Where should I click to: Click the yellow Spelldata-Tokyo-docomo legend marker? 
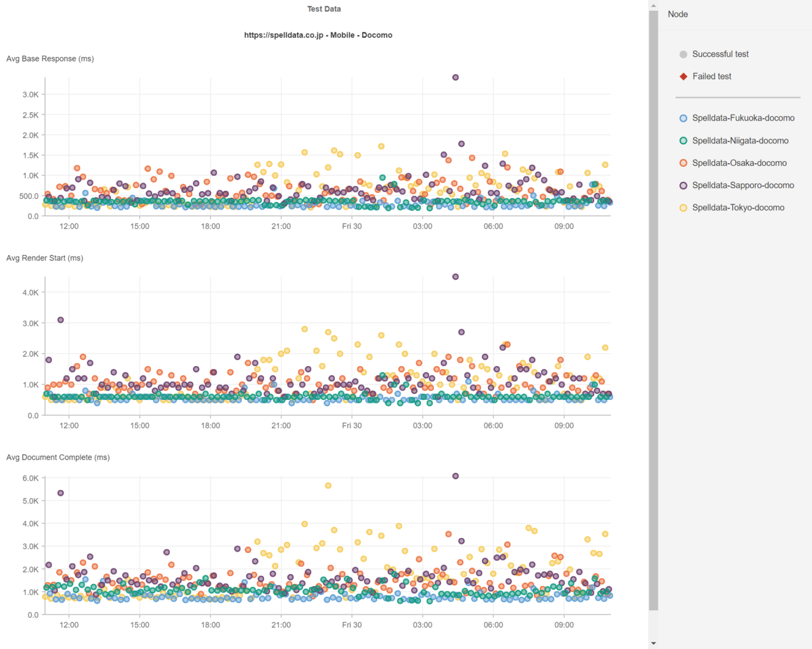pyautogui.click(x=683, y=208)
